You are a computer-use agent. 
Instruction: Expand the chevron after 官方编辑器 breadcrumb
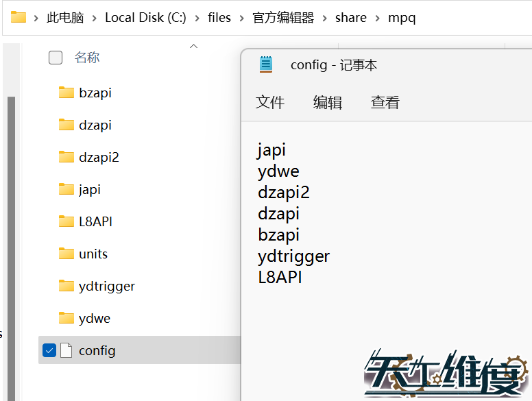(x=325, y=18)
